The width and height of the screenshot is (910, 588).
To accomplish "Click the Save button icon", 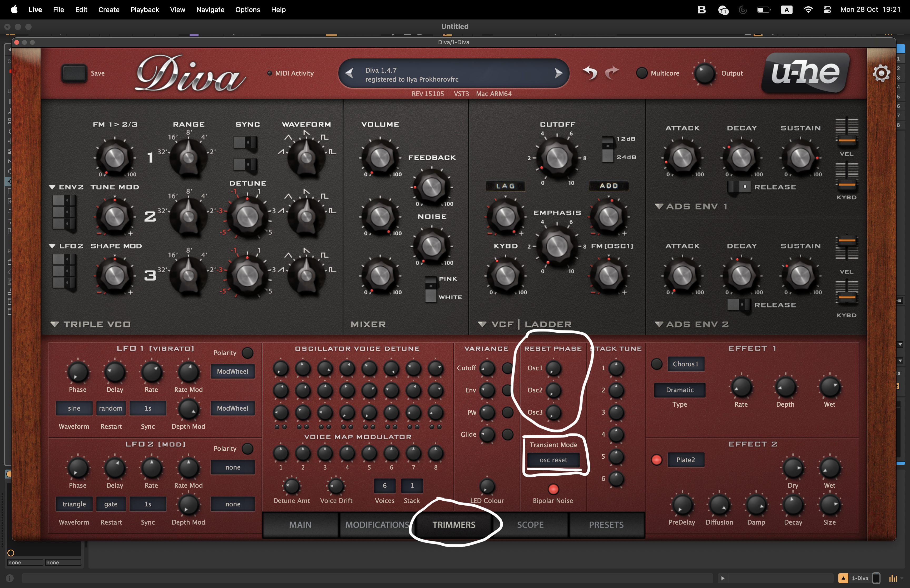I will (x=74, y=73).
